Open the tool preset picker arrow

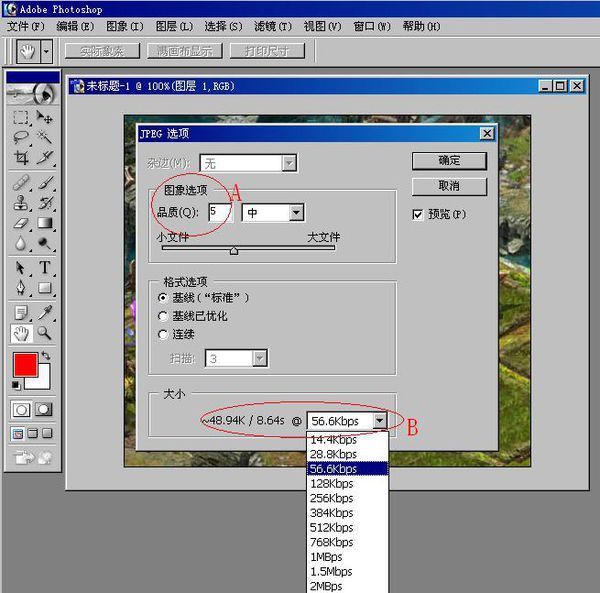[x=46, y=51]
